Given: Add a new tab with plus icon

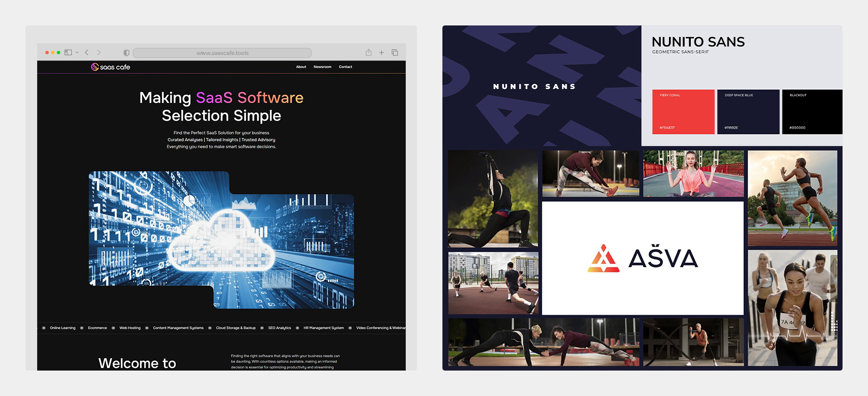Looking at the screenshot, I should [381, 52].
